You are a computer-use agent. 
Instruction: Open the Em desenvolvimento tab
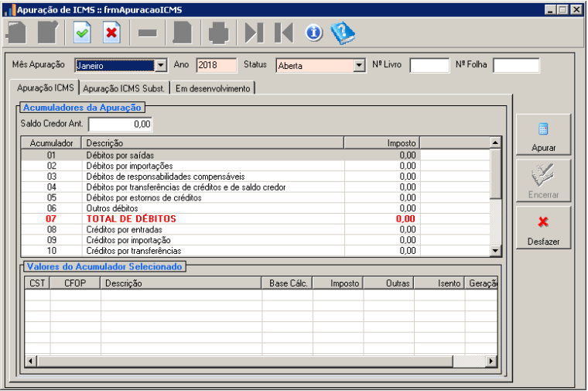213,88
